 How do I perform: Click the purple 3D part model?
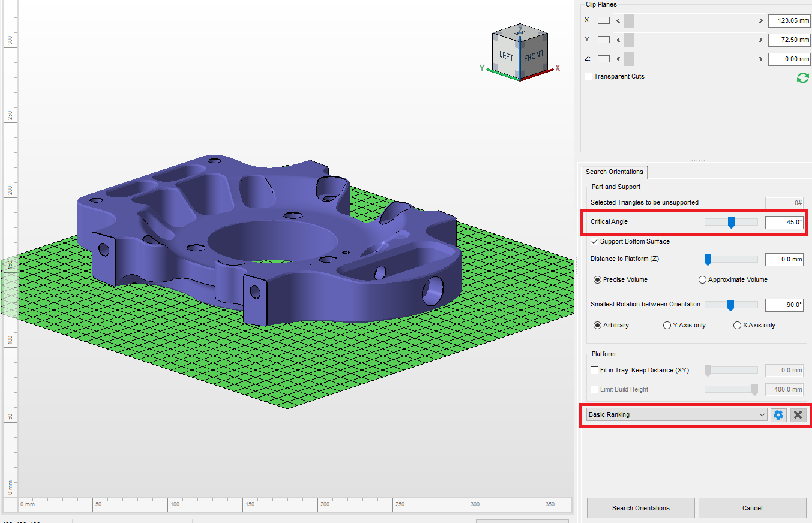[x=270, y=240]
